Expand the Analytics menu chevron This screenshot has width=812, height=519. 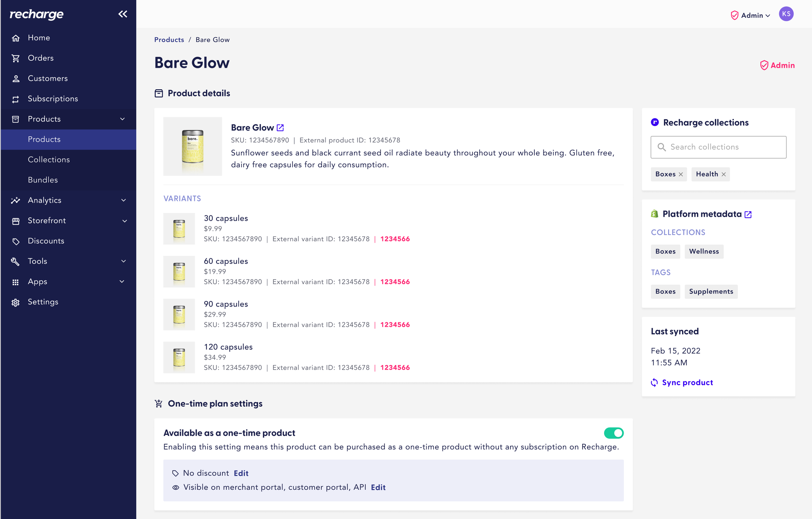point(123,200)
